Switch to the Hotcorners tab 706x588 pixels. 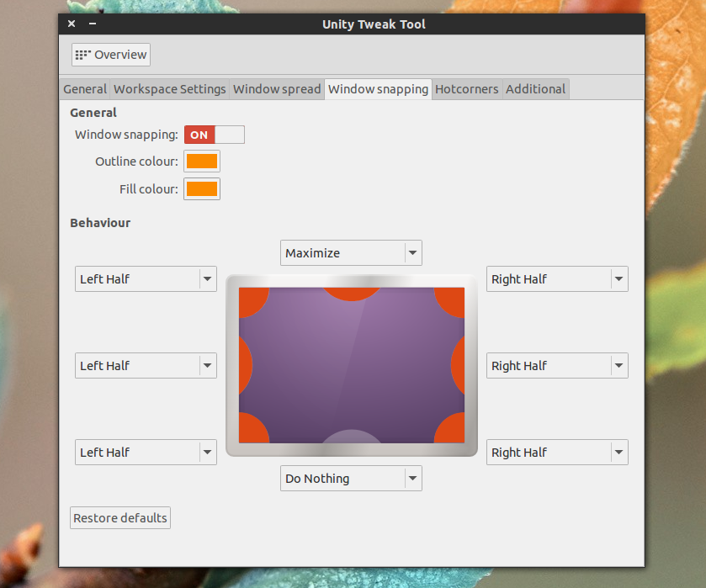466,88
